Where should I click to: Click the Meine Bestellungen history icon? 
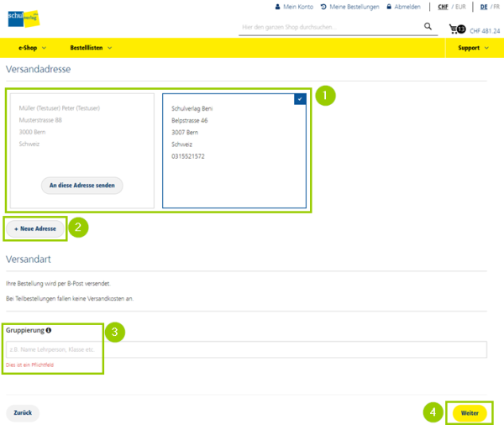323,7
